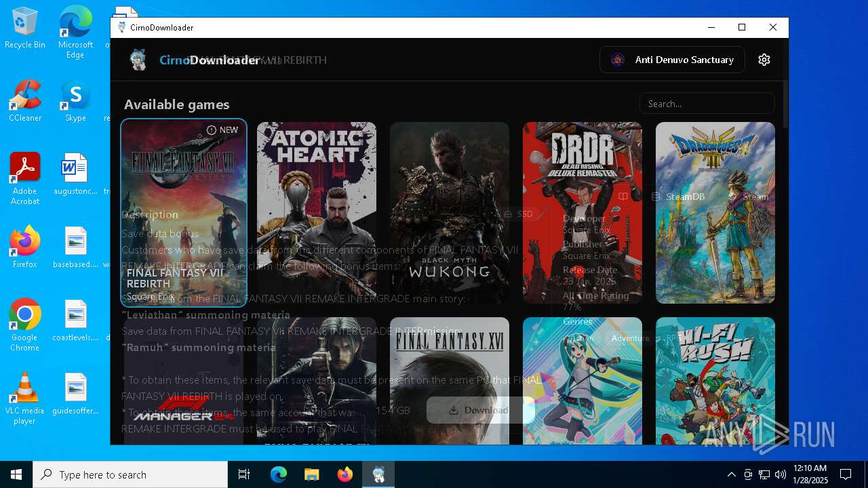Open the coastlevels image file
This screenshot has width=868, height=488.
[x=75, y=321]
